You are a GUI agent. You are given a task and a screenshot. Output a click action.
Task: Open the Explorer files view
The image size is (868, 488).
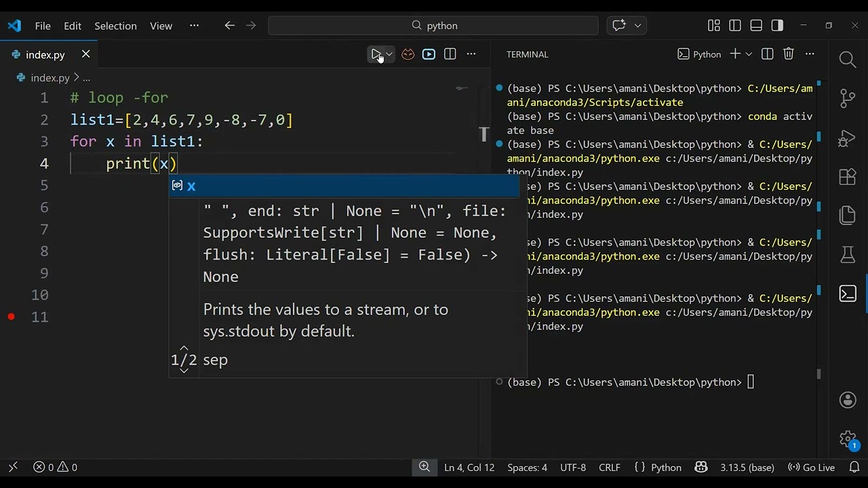(848, 216)
